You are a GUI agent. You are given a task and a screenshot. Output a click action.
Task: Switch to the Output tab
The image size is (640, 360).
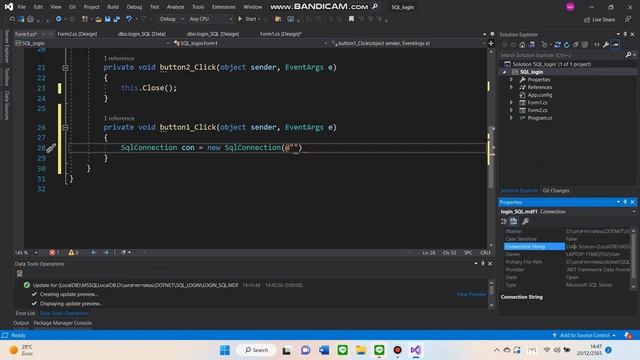(20, 323)
